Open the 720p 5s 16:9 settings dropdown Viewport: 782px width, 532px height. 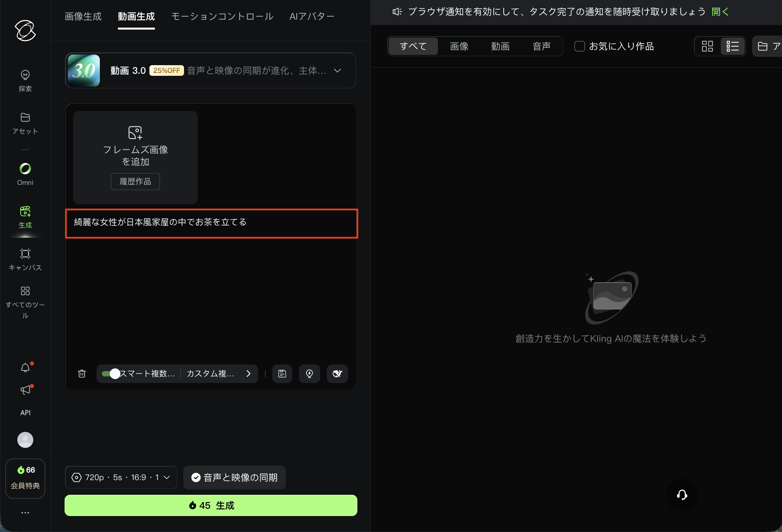(x=121, y=477)
